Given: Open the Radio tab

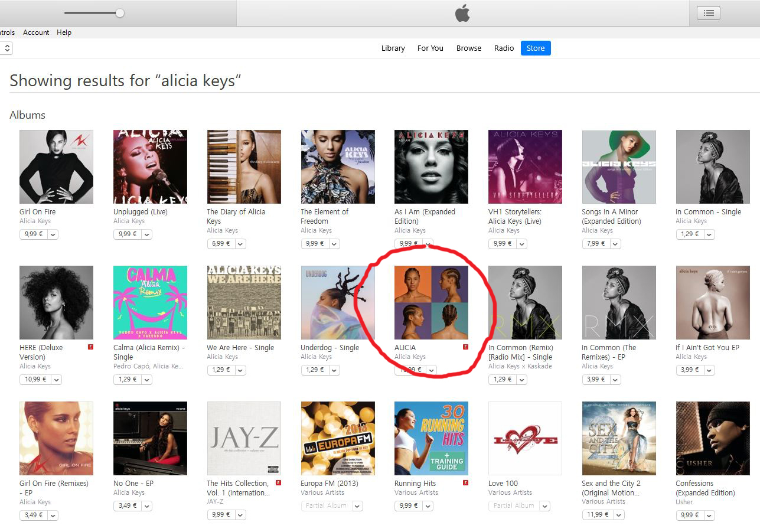Looking at the screenshot, I should 504,48.
